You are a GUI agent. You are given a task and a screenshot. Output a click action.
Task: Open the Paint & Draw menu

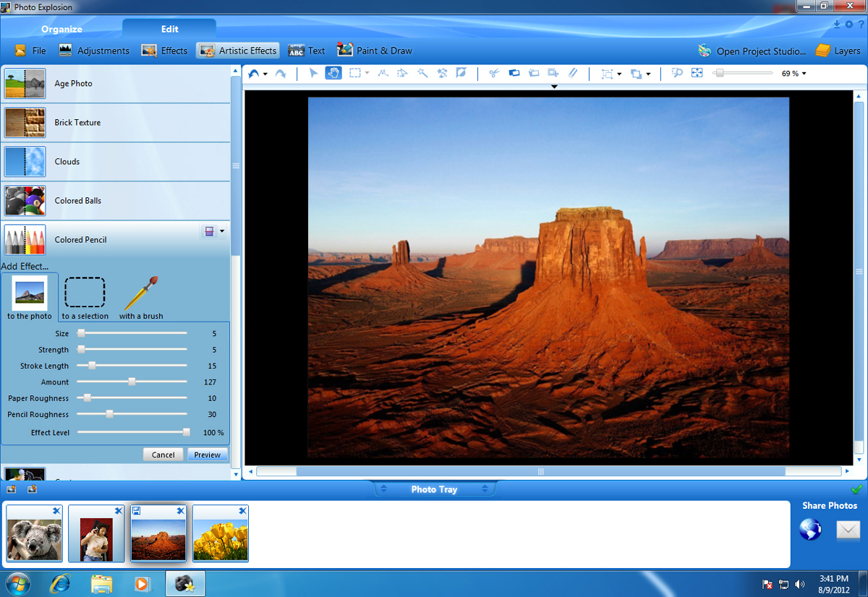coord(375,51)
